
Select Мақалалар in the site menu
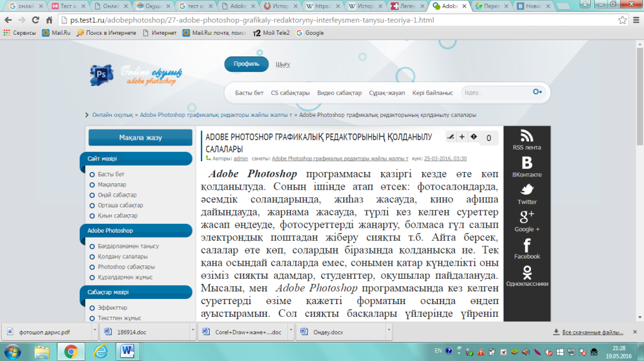pos(112,185)
